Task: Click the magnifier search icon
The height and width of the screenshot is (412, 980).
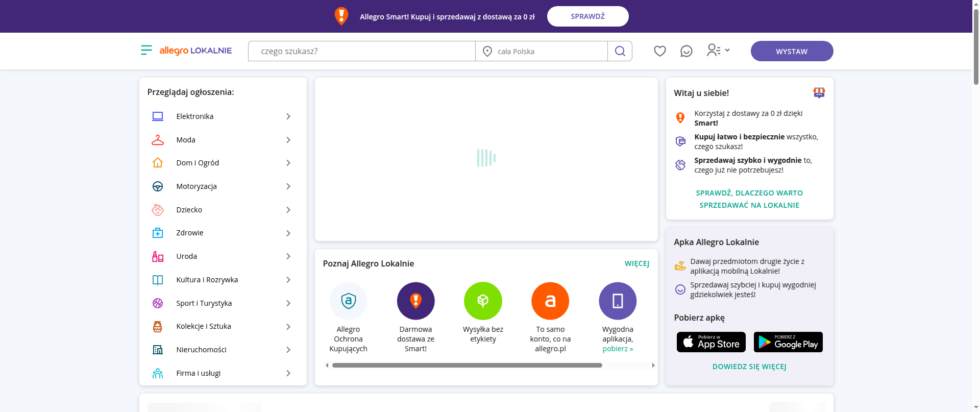Action: pyautogui.click(x=620, y=51)
